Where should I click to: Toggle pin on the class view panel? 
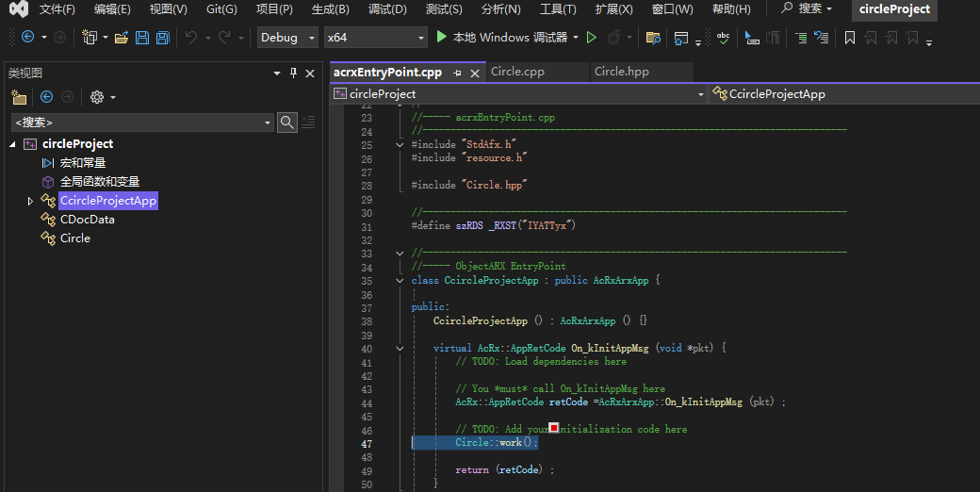pyautogui.click(x=294, y=73)
